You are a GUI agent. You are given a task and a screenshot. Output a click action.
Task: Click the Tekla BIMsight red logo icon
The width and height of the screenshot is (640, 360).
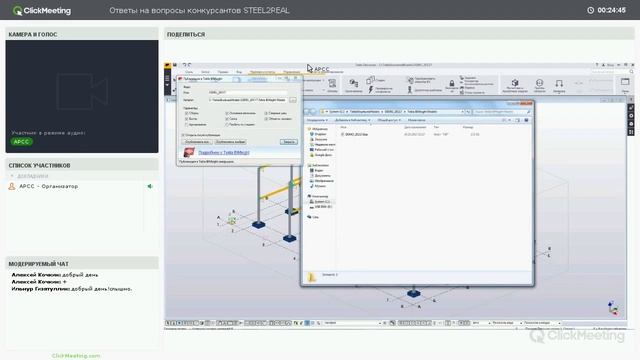(x=189, y=152)
